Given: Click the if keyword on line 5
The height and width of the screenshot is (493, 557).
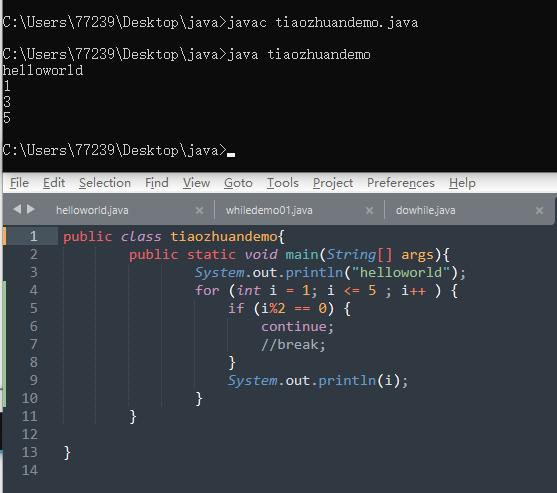Looking at the screenshot, I should (236, 308).
